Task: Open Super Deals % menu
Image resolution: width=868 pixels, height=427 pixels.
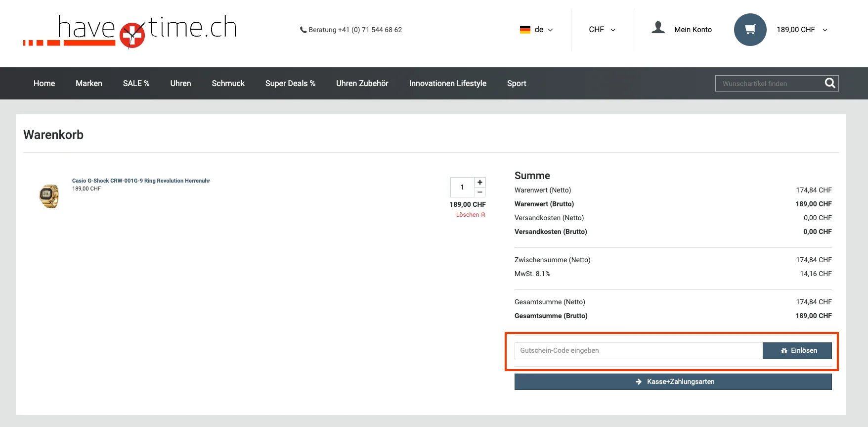Action: [x=290, y=83]
